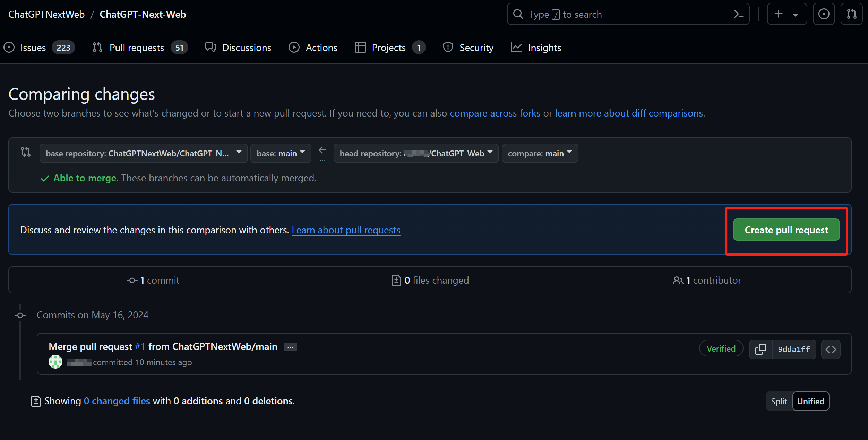
Task: Open the Discussions tab
Action: tap(238, 48)
